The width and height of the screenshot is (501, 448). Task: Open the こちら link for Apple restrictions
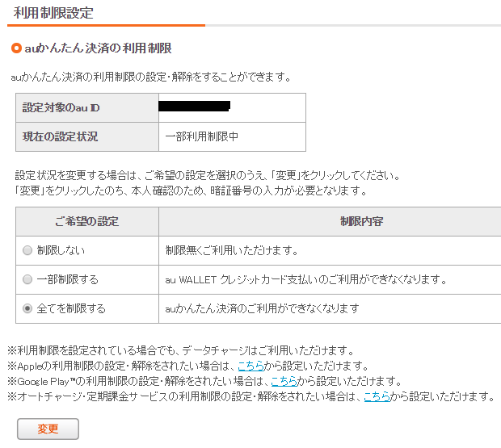click(250, 366)
